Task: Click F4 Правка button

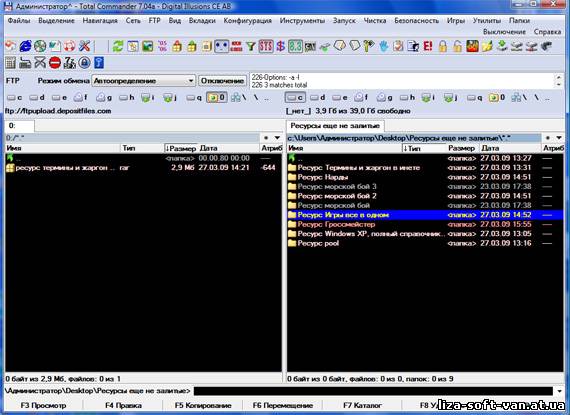Action: [x=123, y=405]
